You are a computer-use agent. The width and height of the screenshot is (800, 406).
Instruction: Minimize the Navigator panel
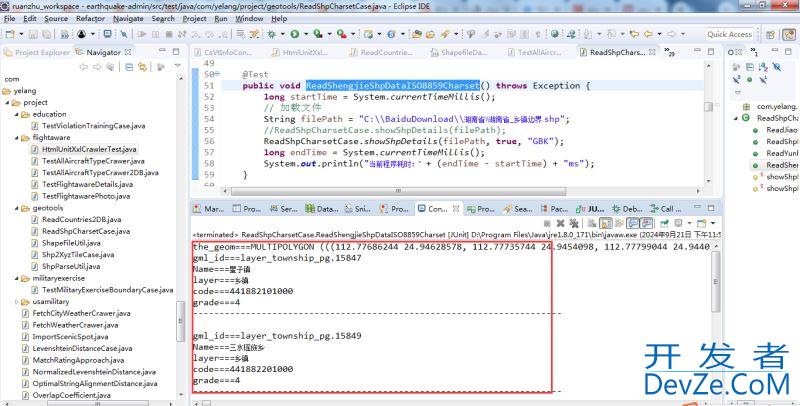tap(162, 50)
